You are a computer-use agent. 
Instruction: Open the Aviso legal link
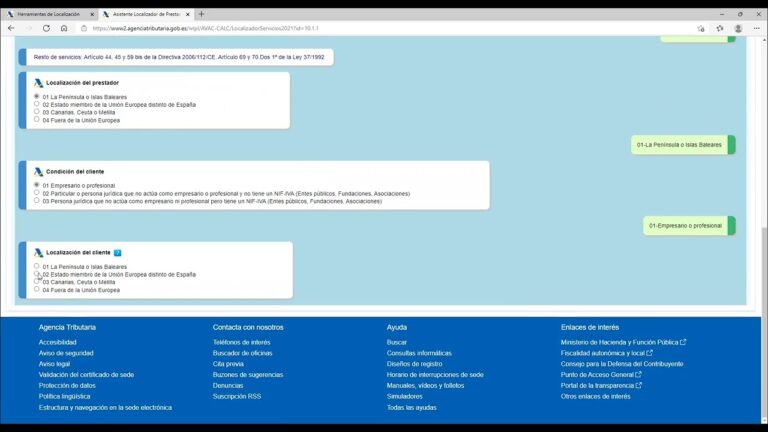pos(54,363)
